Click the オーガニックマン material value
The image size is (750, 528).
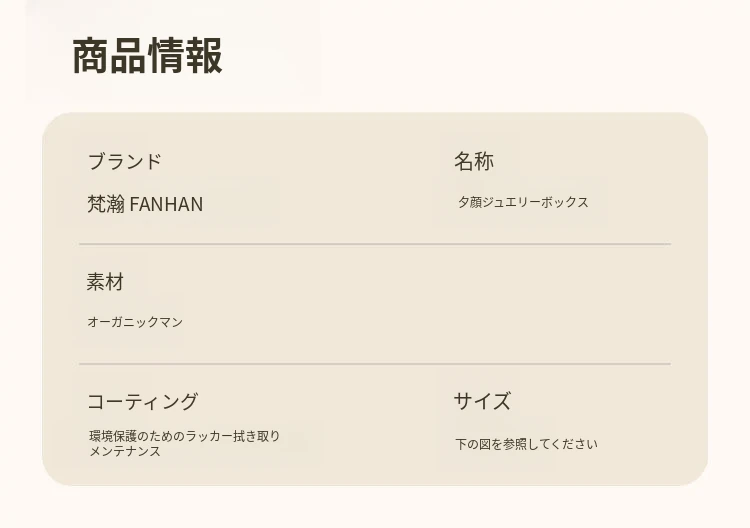point(135,322)
